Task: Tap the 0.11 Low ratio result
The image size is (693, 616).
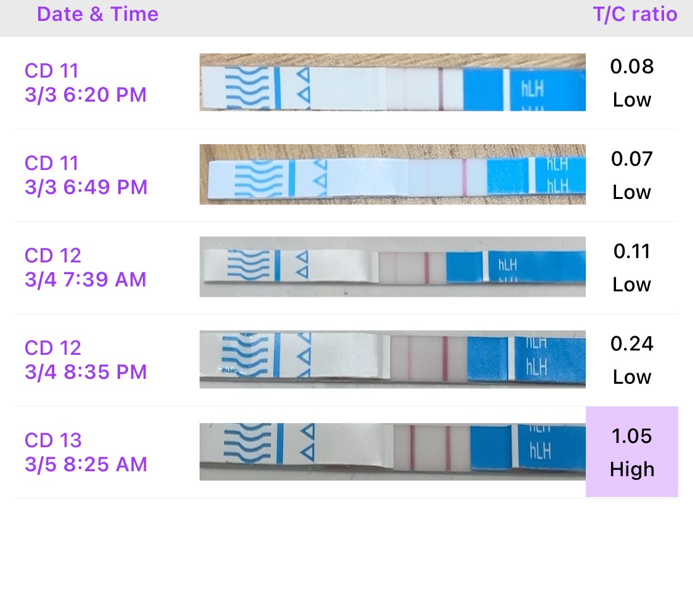Action: pyautogui.click(x=631, y=267)
